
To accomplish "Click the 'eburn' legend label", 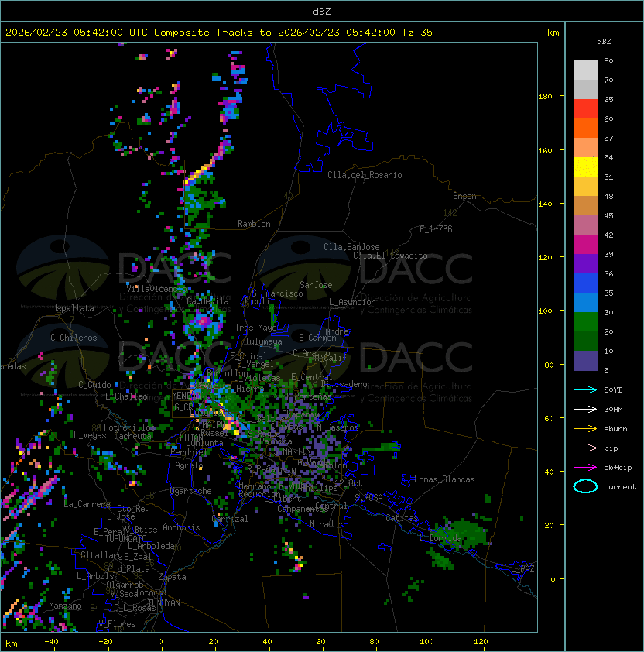I will (615, 429).
